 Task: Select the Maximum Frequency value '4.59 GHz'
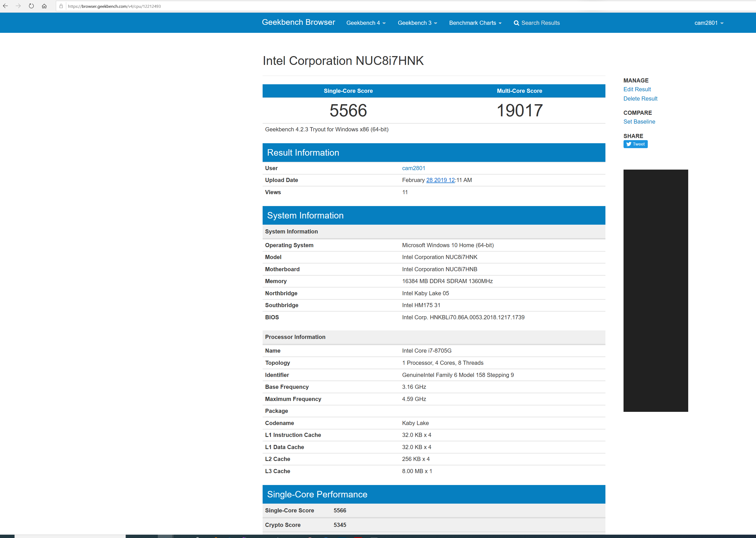414,399
